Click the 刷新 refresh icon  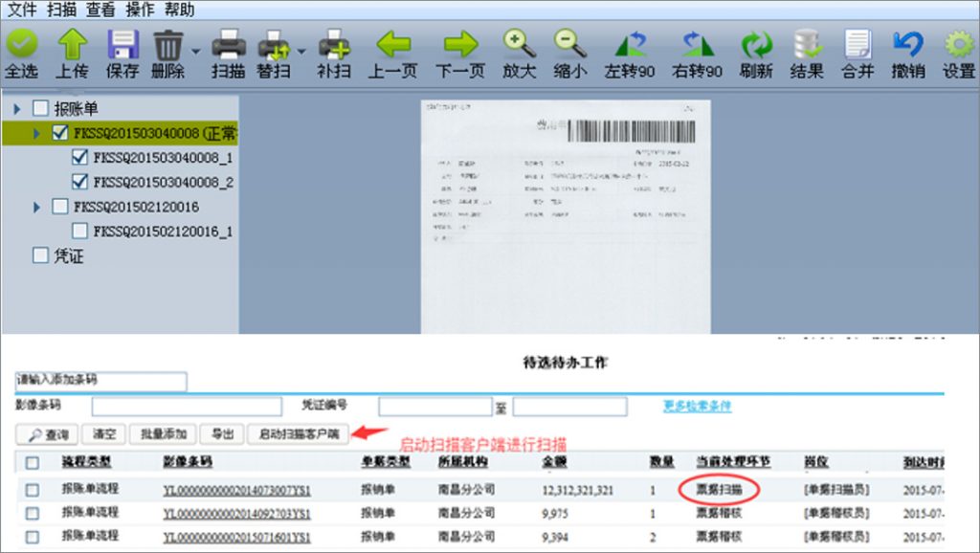(756, 45)
